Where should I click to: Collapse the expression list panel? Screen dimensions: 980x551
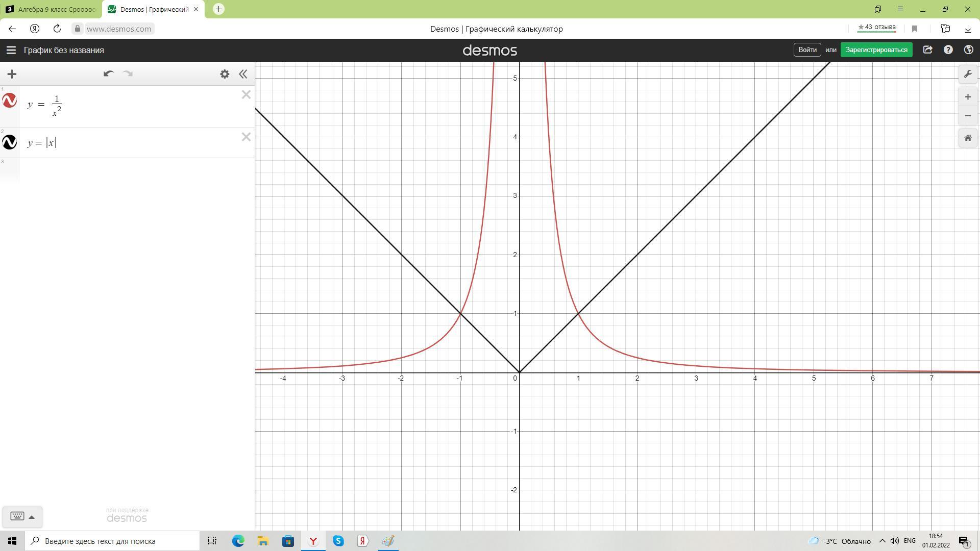pyautogui.click(x=243, y=74)
